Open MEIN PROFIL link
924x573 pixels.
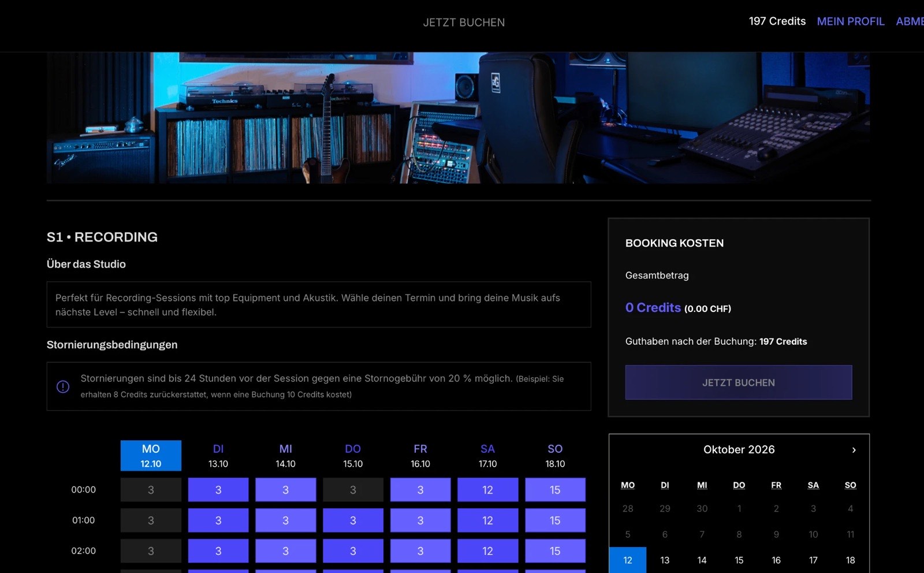(x=851, y=21)
